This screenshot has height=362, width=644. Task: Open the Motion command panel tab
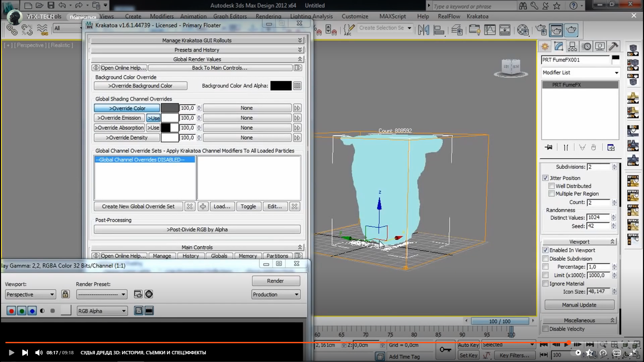(586, 46)
